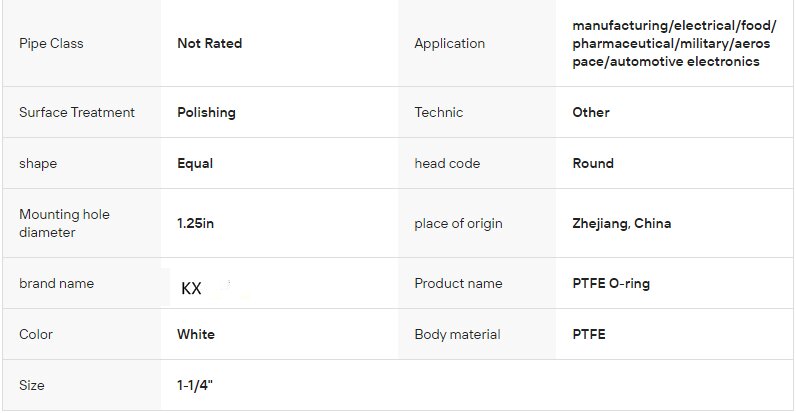Select the Zhejiang, China value
Screen dimensions: 796x413
[622, 223]
